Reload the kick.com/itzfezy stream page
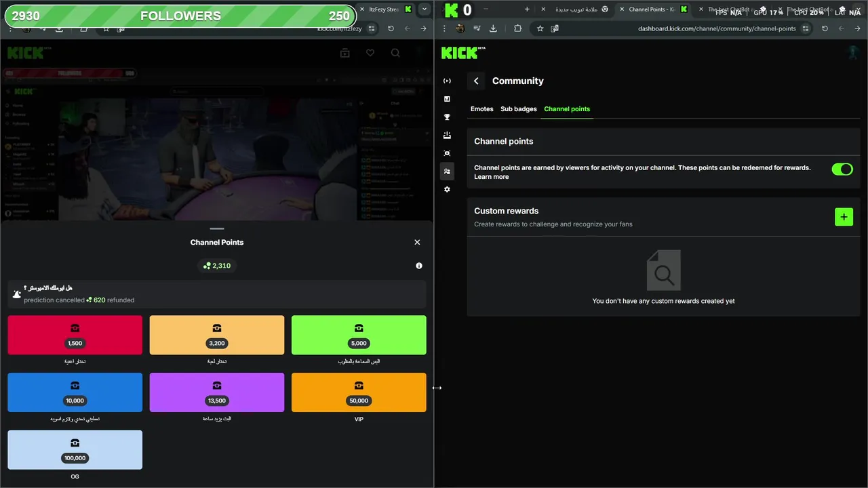The height and width of the screenshot is (488, 868). (x=391, y=28)
